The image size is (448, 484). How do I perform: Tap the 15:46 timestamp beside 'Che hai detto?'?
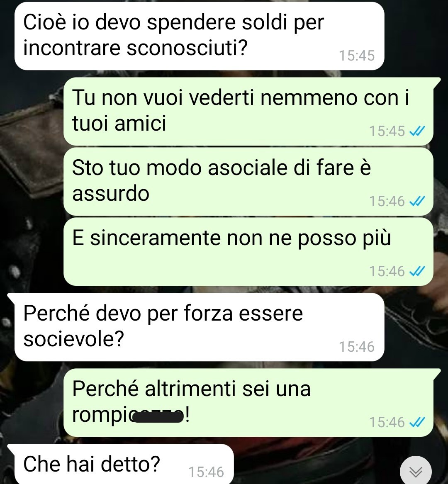206,472
